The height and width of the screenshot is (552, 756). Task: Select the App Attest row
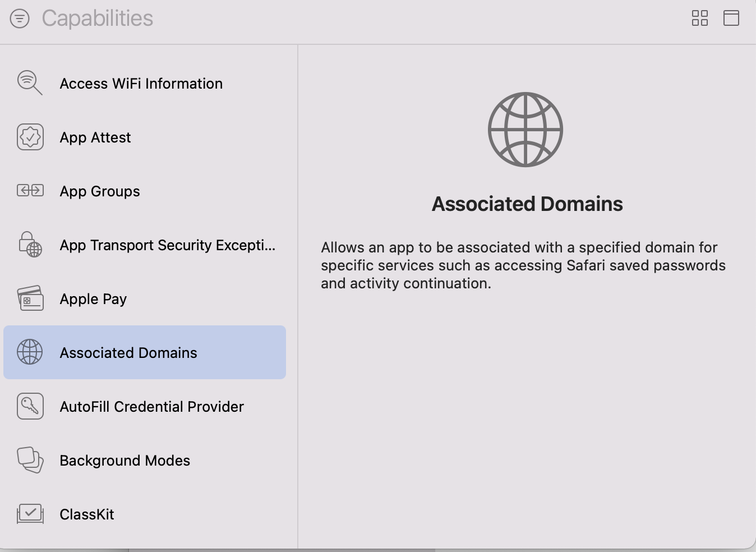coord(145,137)
